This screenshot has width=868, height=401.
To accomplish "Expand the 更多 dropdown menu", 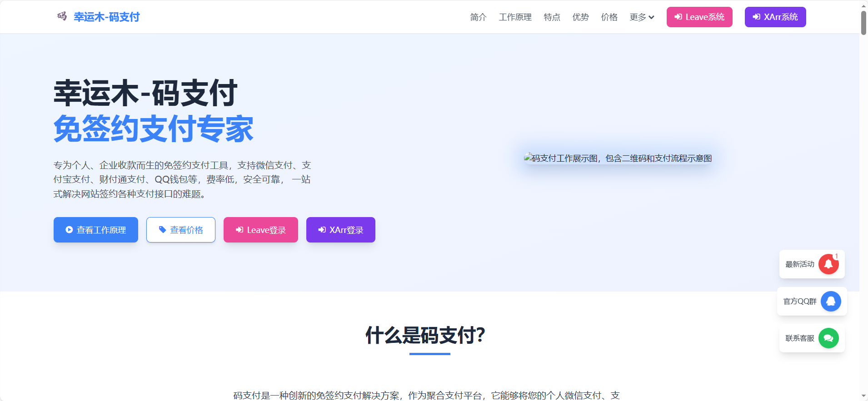I will tap(642, 17).
